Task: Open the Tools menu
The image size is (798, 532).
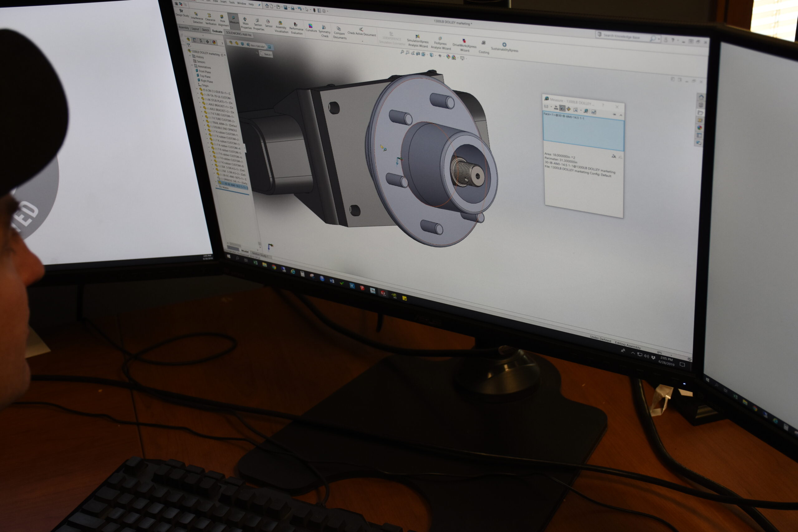Action: coord(232,2)
